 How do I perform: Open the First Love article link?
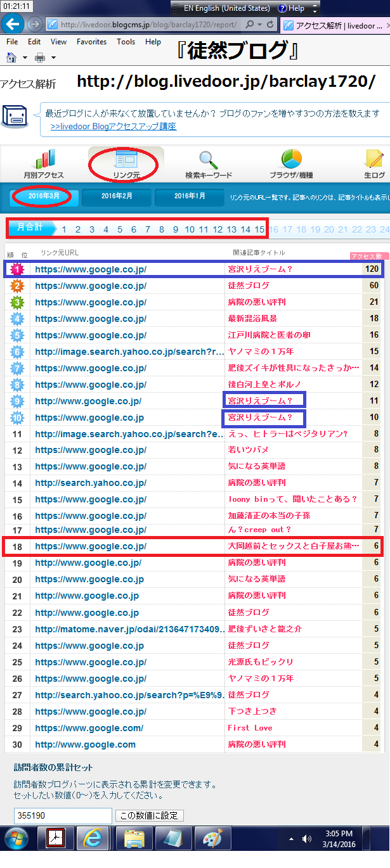coord(250,728)
